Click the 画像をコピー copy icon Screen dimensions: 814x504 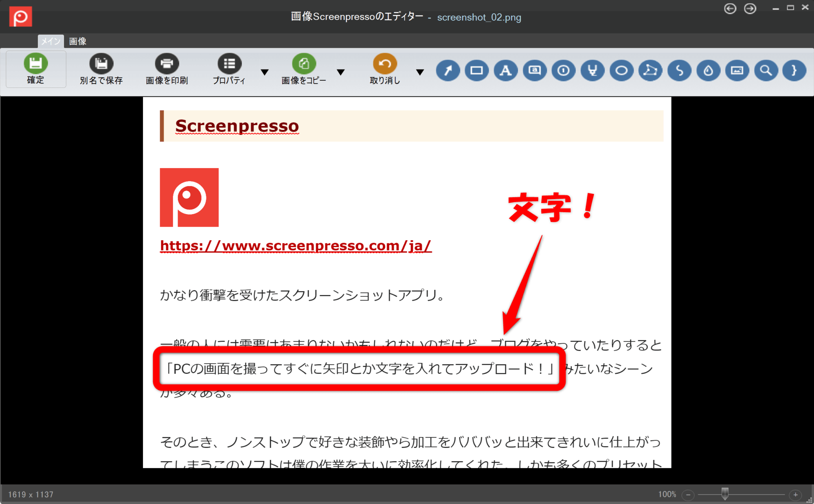(304, 64)
